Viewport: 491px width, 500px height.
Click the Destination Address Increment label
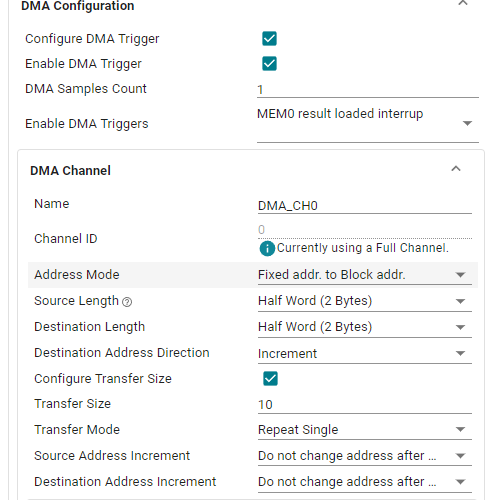click(125, 482)
